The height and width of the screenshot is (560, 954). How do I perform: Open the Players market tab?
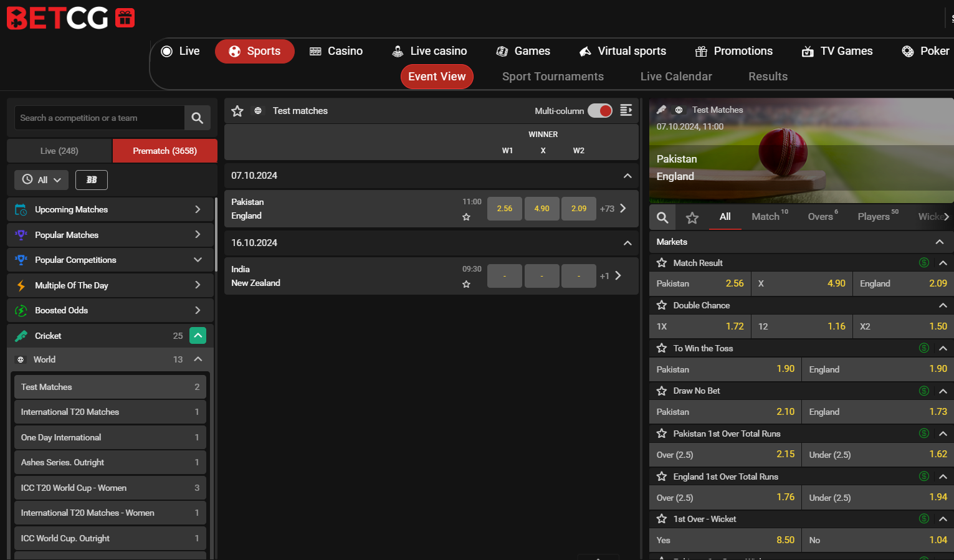coord(878,216)
